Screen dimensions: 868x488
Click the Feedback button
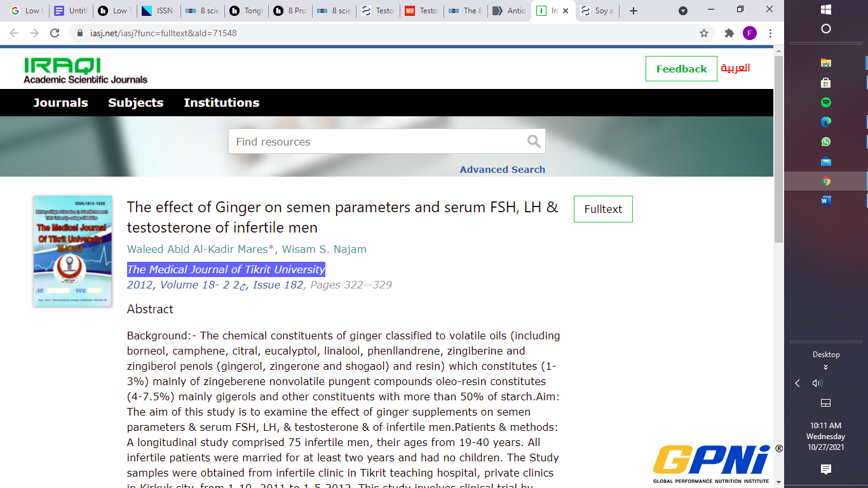(681, 69)
